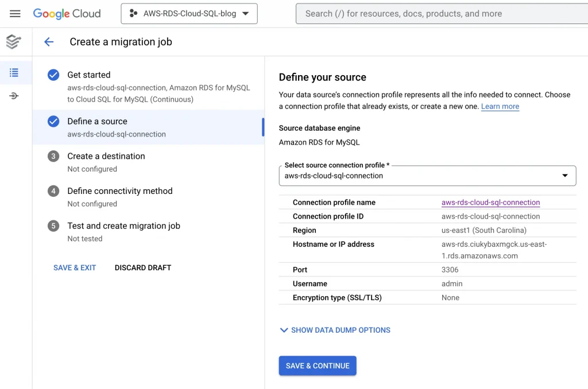The height and width of the screenshot is (389, 588).
Task: Click the step 3 number badge
Action: pyautogui.click(x=53, y=156)
